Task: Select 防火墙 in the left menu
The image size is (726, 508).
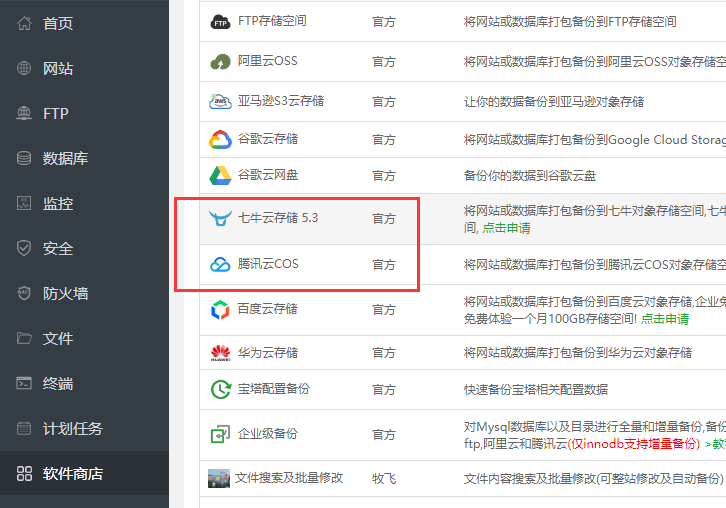Action: [65, 293]
